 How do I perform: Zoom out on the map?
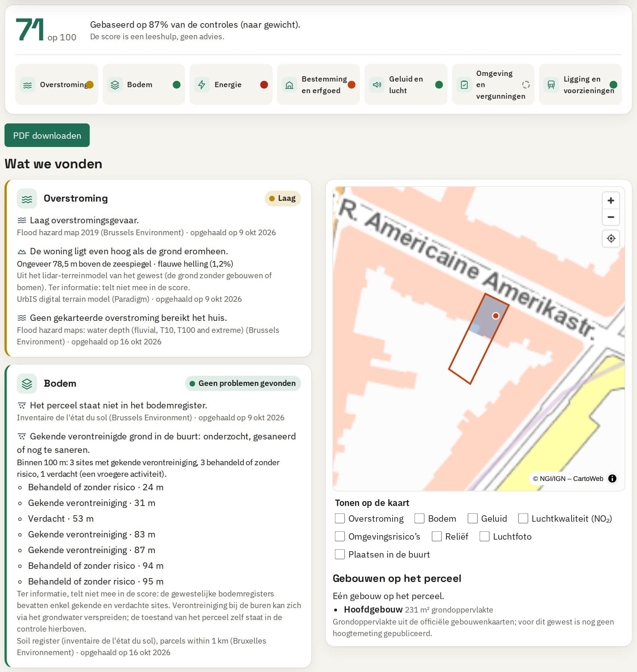[611, 217]
